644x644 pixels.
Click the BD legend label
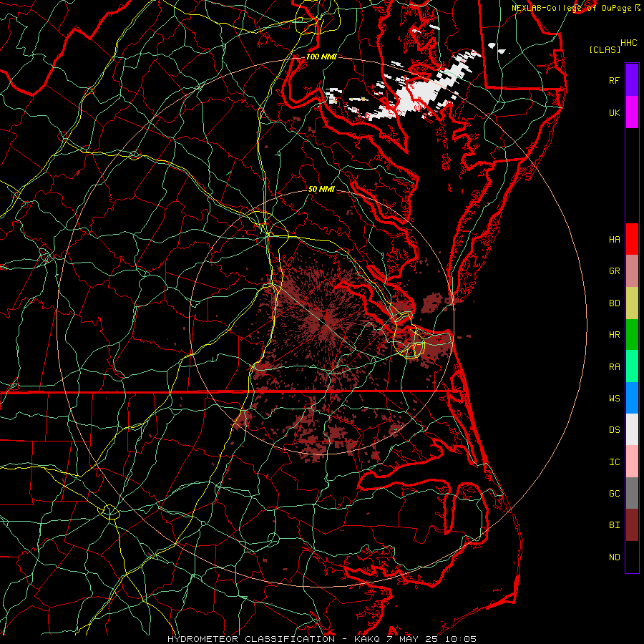tap(614, 303)
